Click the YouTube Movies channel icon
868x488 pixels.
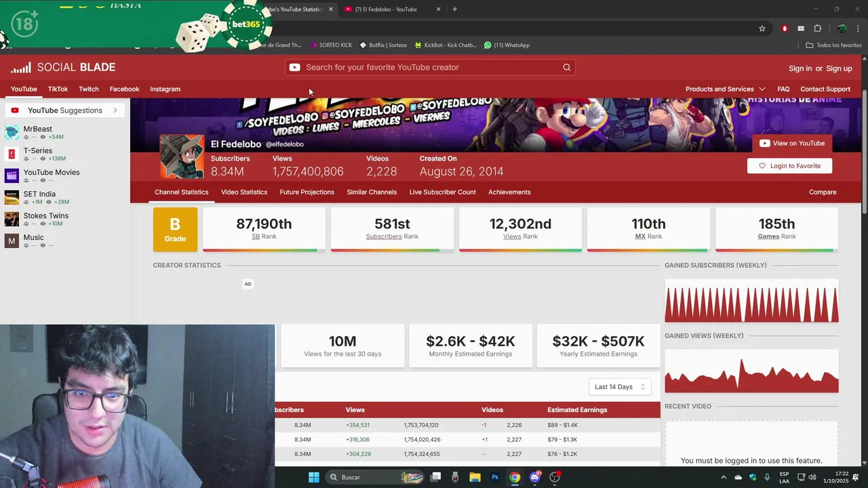pyautogui.click(x=12, y=176)
